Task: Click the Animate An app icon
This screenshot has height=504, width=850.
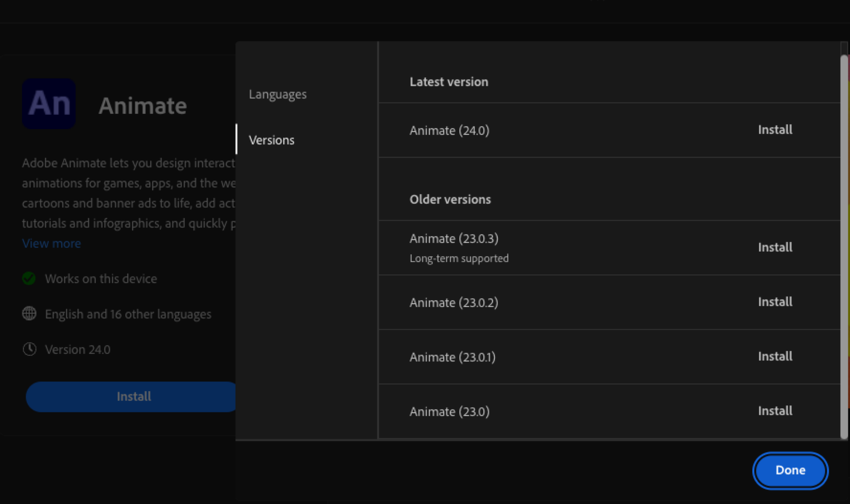Action: tap(49, 104)
